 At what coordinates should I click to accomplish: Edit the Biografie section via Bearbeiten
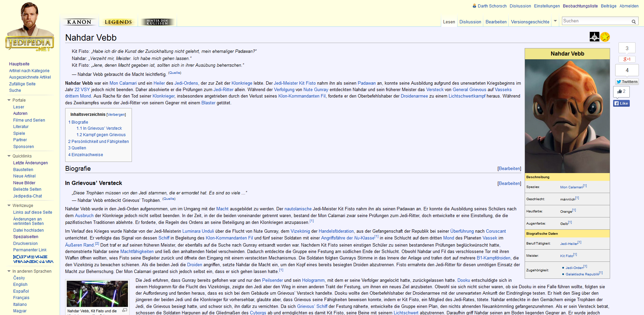tap(509, 169)
